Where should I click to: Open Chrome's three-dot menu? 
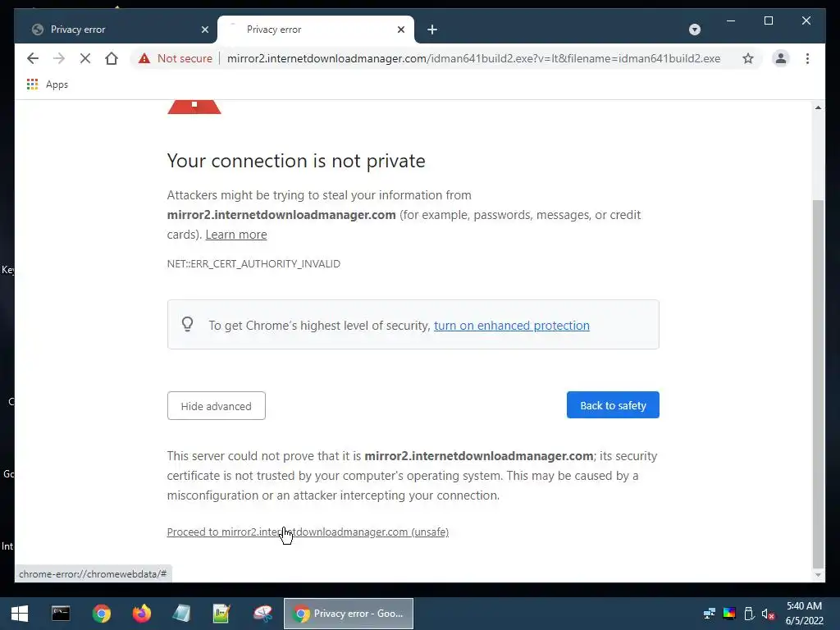click(x=807, y=58)
